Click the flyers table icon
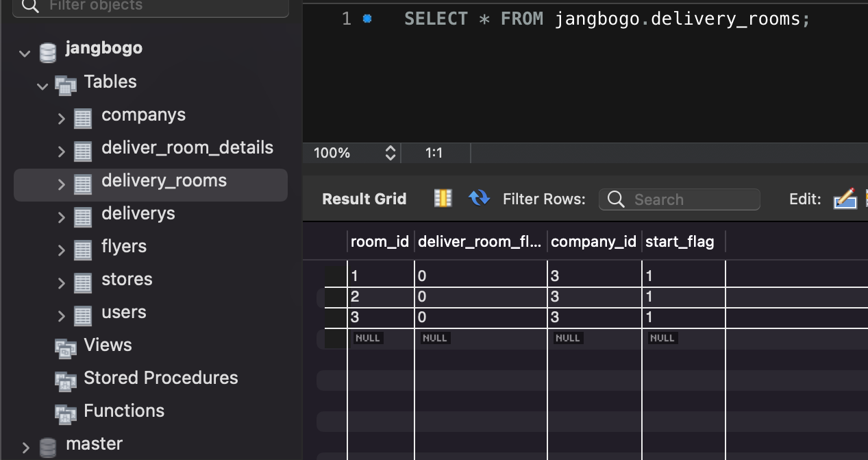 coord(83,250)
